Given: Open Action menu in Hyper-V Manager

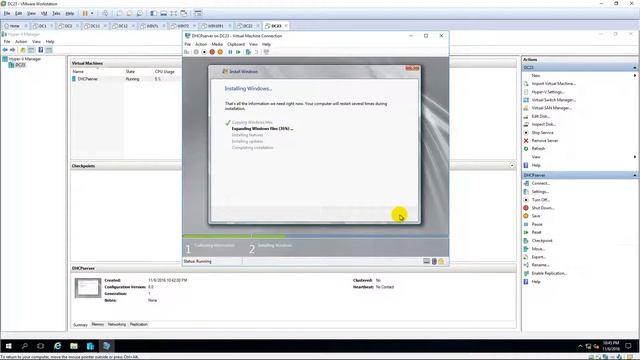Looking at the screenshot, I should coord(21,42).
